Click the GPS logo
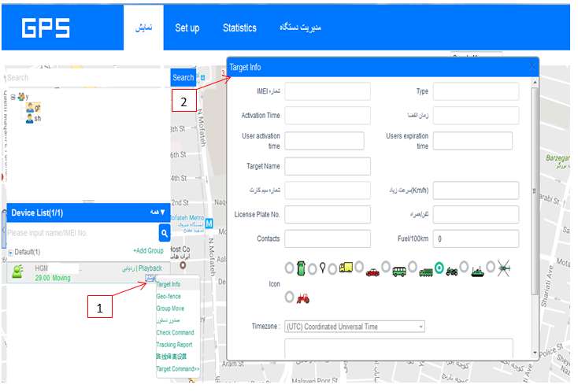This screenshot has height=392, width=578. click(46, 28)
